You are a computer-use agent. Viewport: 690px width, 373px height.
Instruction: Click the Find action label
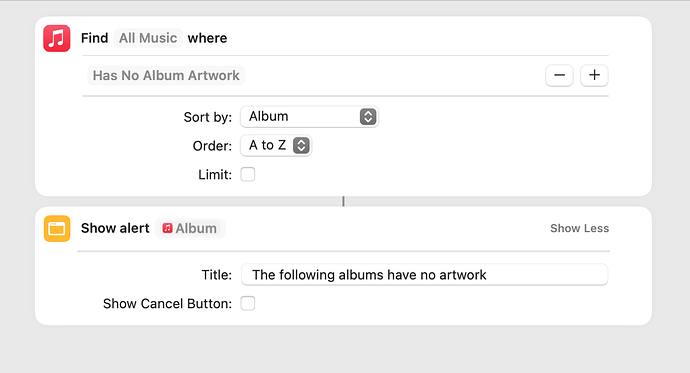[94, 38]
